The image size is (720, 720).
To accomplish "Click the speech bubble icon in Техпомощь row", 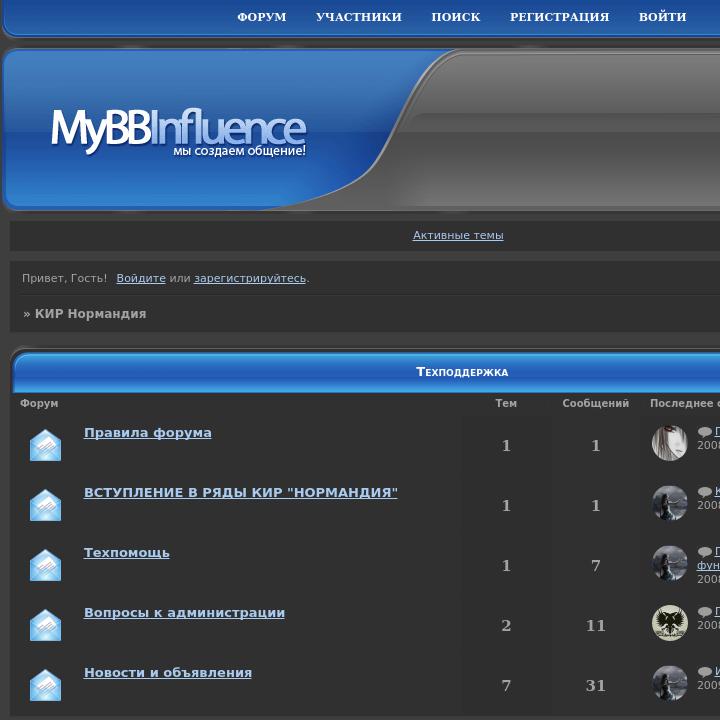I will [704, 551].
